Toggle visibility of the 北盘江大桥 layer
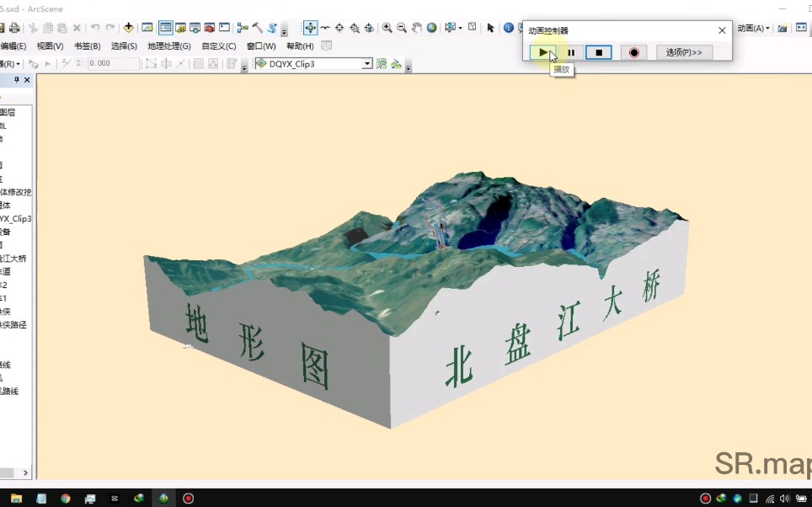This screenshot has height=507, width=812. (x=3, y=259)
